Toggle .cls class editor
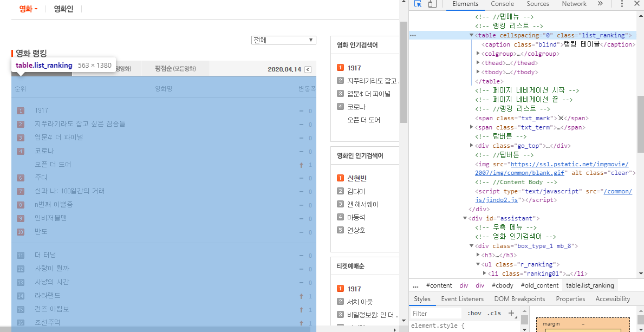This screenshot has height=332, width=644. [x=494, y=313]
